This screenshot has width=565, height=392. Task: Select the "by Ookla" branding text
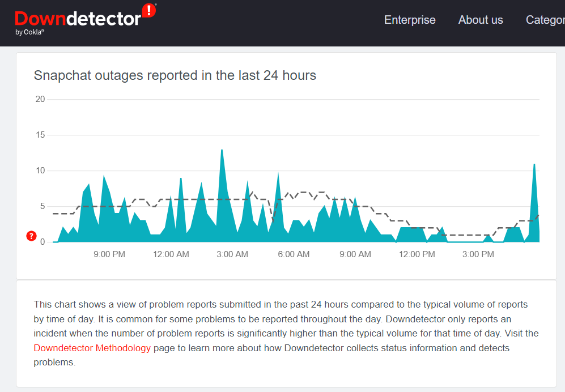pyautogui.click(x=30, y=32)
